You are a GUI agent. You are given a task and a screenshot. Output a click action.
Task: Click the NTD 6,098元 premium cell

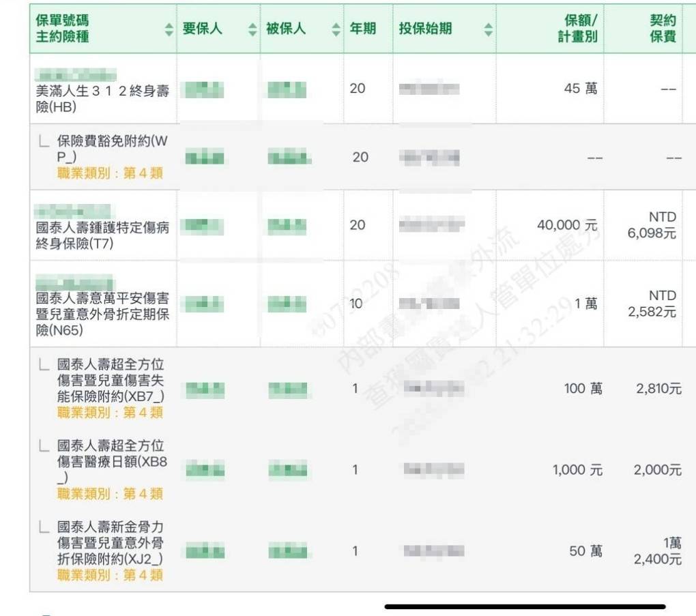[652, 225]
